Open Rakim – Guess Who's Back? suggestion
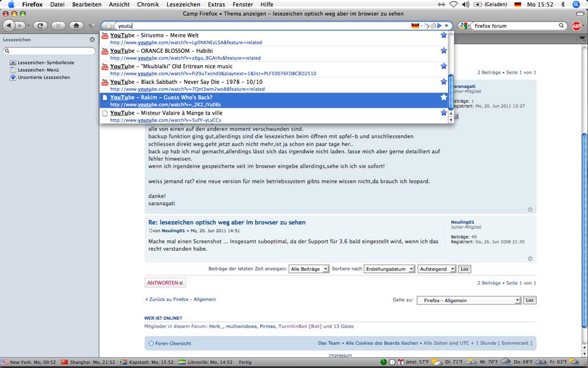The width and height of the screenshot is (588, 368). [x=274, y=101]
